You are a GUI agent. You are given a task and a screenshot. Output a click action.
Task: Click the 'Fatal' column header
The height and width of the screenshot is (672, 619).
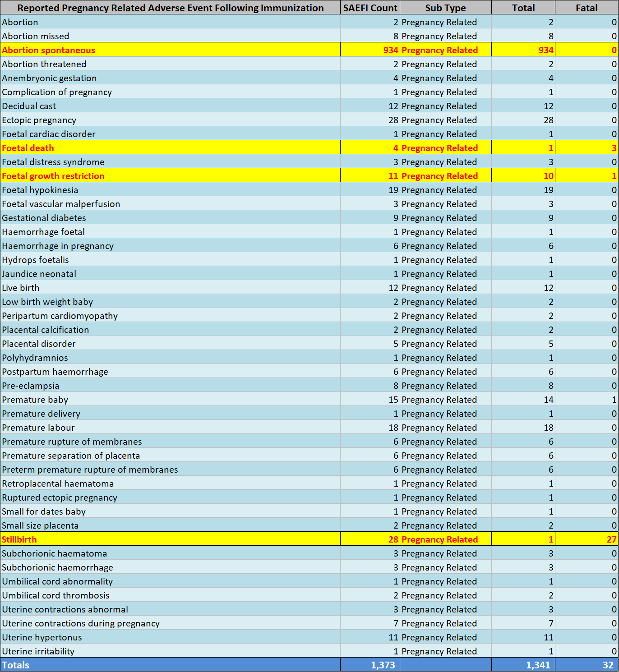[587, 8]
